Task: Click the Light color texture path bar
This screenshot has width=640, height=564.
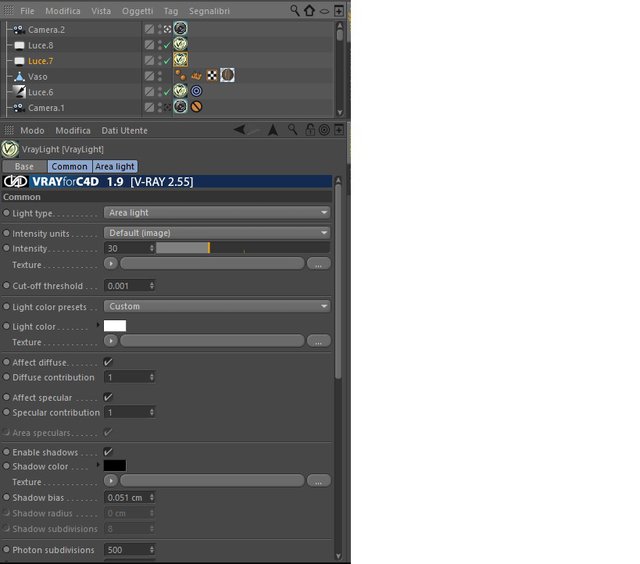Action: 212,340
